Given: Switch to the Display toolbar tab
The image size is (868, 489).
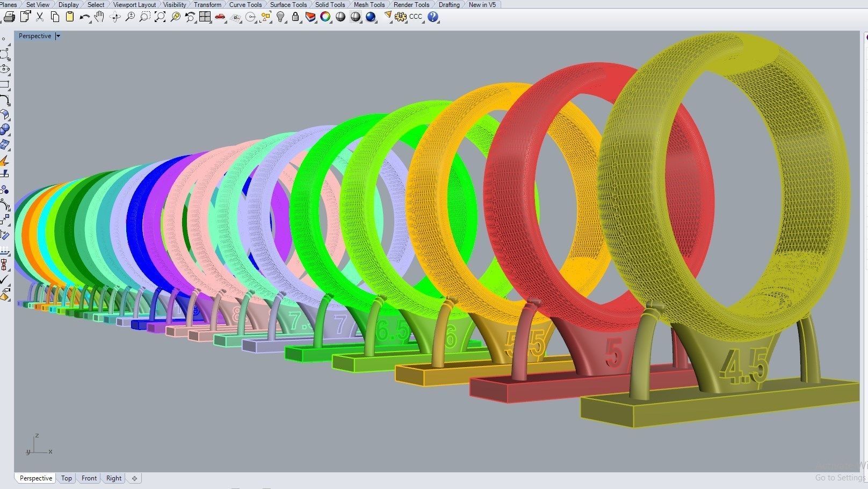Looking at the screenshot, I should point(68,4).
